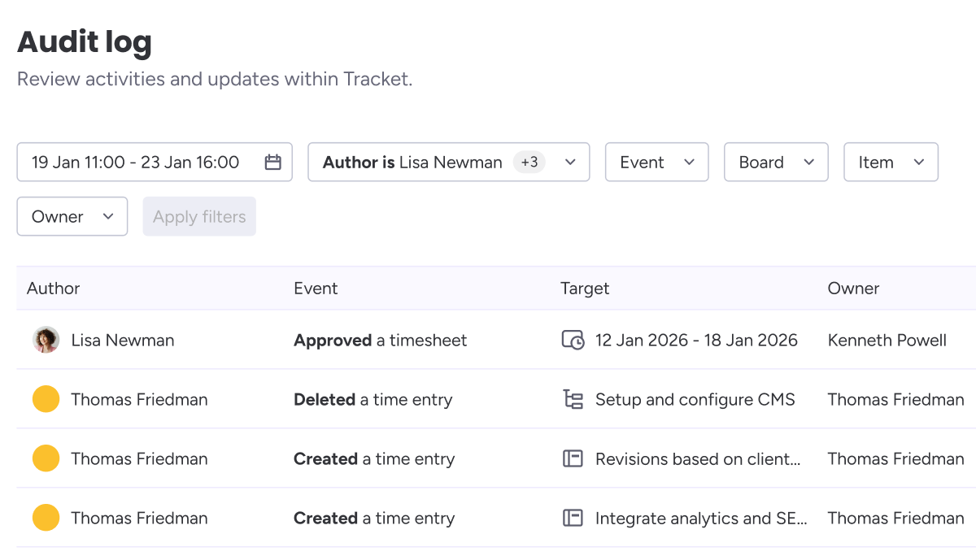Click the +3 badge on the Author filter
Viewport: 976px width, 560px height.
pos(529,162)
